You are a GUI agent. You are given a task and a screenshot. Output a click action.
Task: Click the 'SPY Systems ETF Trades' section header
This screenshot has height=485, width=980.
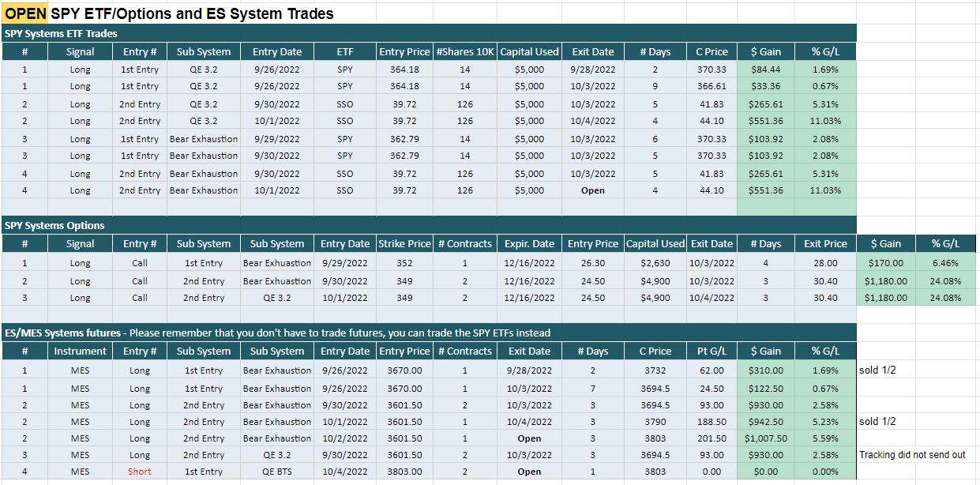pyautogui.click(x=429, y=33)
